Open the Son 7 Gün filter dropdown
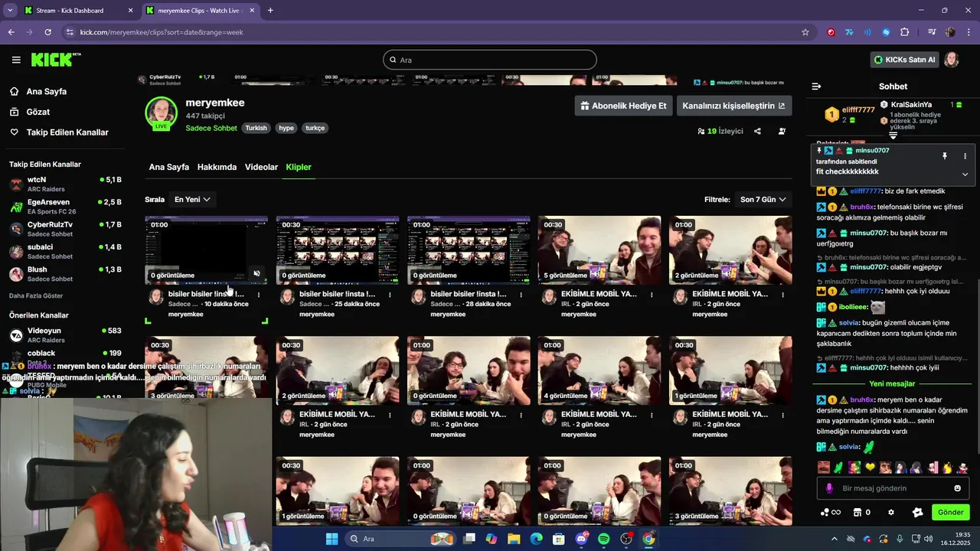The width and height of the screenshot is (980, 551). [763, 199]
